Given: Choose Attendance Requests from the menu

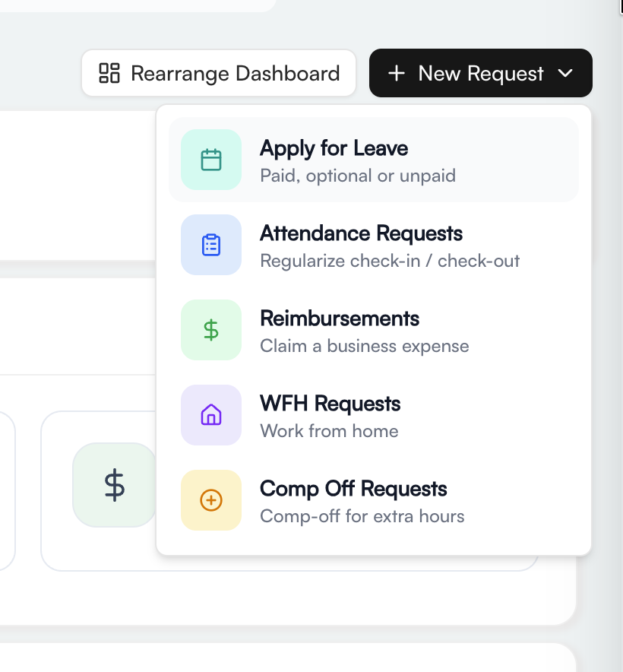Looking at the screenshot, I should click(374, 245).
